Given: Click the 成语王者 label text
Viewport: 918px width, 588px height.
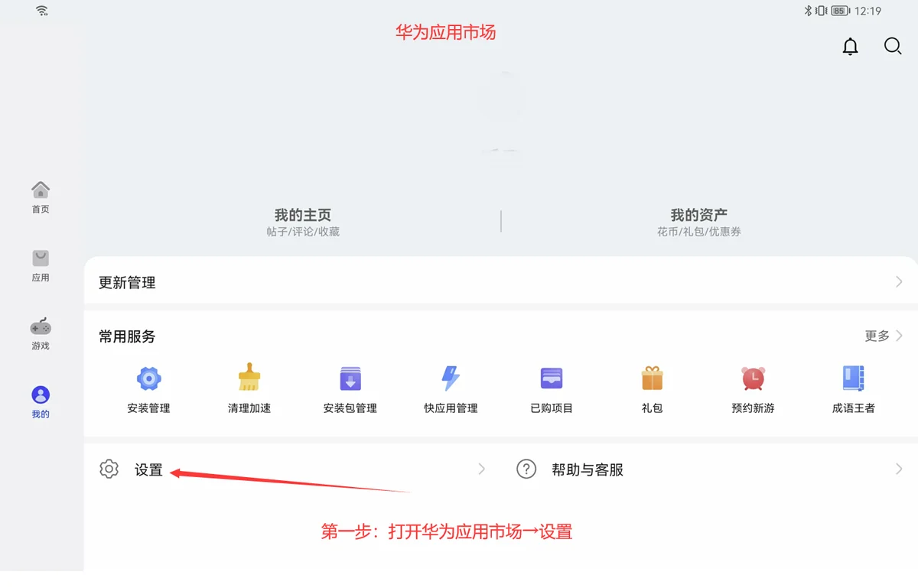Looking at the screenshot, I should [854, 408].
